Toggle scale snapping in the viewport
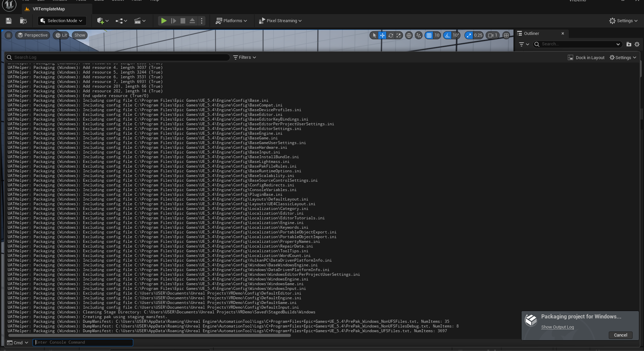Screen dimensions: 644x351 (469, 35)
